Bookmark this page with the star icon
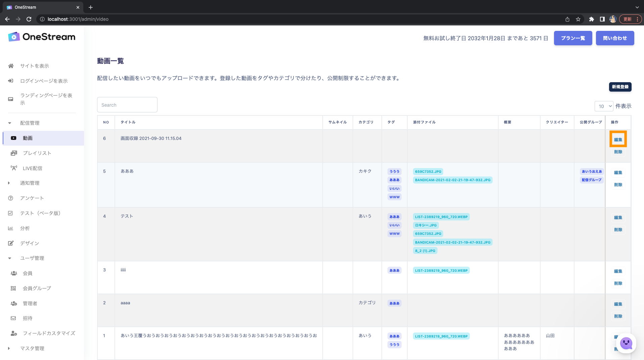Image resolution: width=644 pixels, height=360 pixels. [x=578, y=19]
